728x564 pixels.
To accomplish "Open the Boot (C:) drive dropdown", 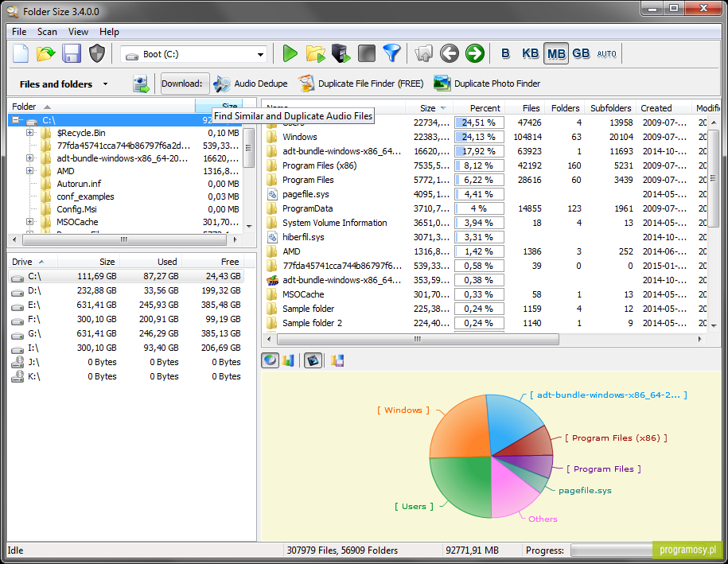I will (x=260, y=55).
